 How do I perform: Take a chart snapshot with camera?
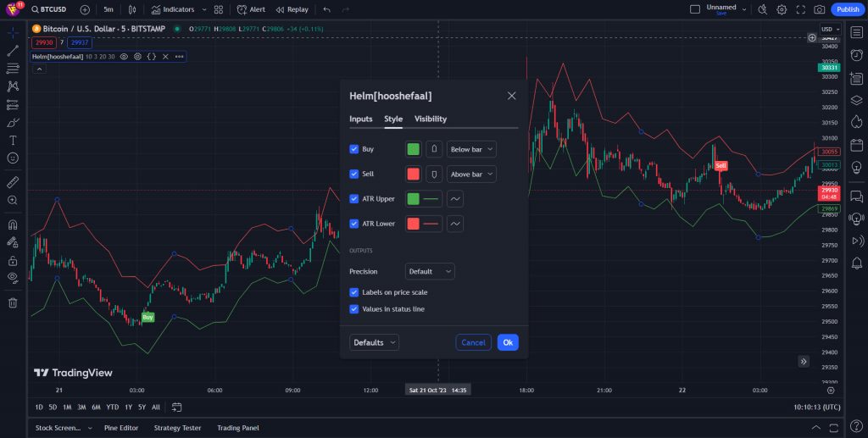(820, 9)
